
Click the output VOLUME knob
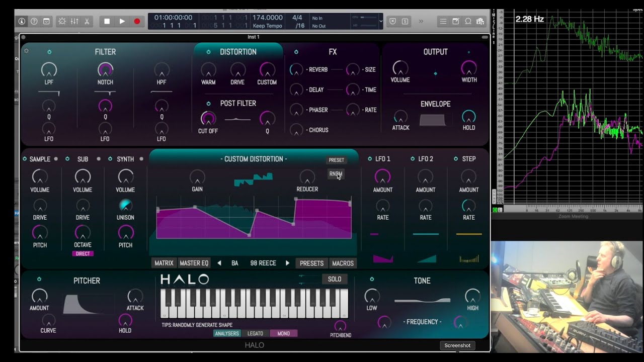pos(400,68)
